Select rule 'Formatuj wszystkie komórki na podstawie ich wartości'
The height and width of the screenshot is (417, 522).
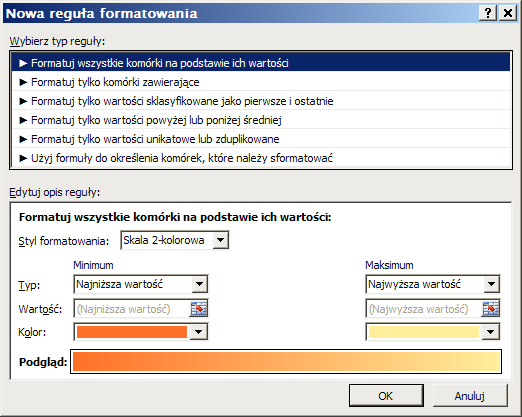(x=261, y=63)
